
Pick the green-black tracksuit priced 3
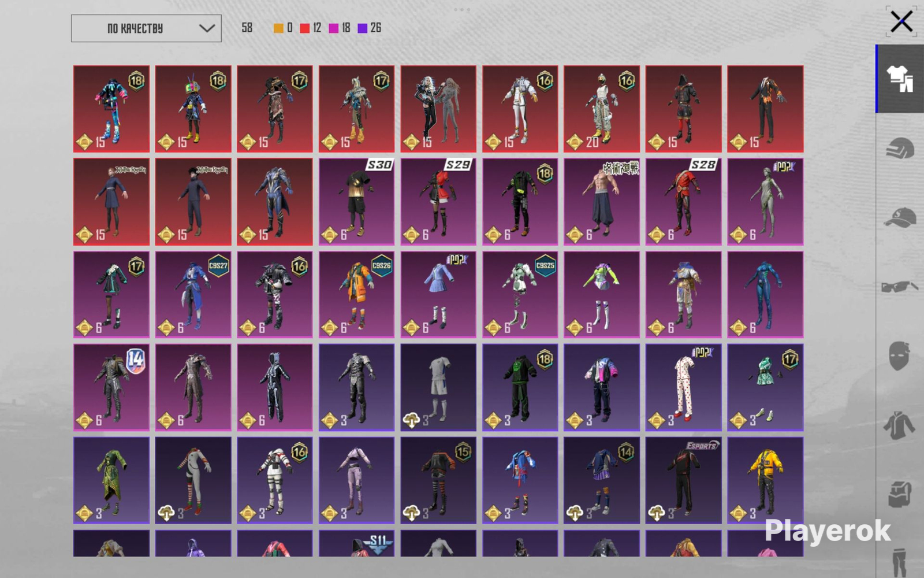[520, 387]
